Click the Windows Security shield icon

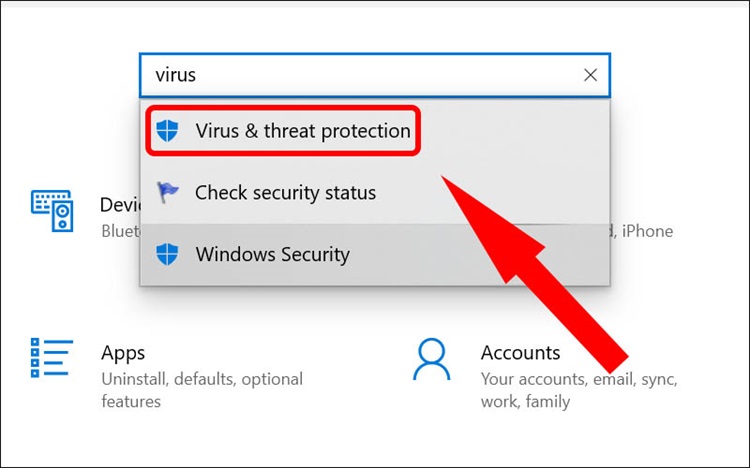pos(168,254)
